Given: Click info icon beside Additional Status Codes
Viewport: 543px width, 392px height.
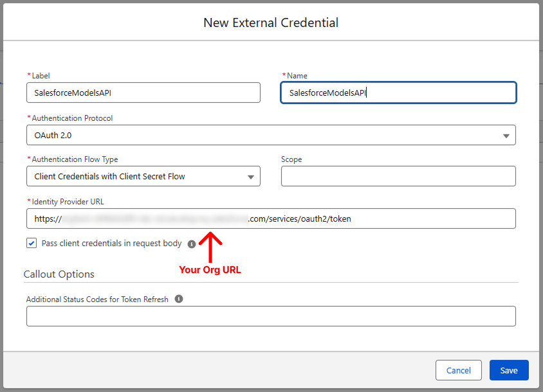Looking at the screenshot, I should [179, 299].
